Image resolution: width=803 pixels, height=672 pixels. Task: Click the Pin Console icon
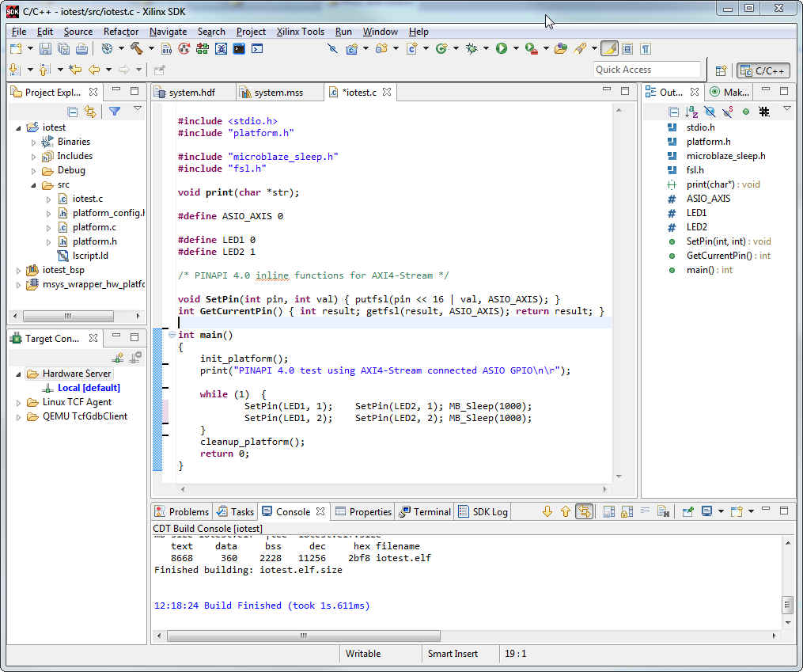pos(687,511)
